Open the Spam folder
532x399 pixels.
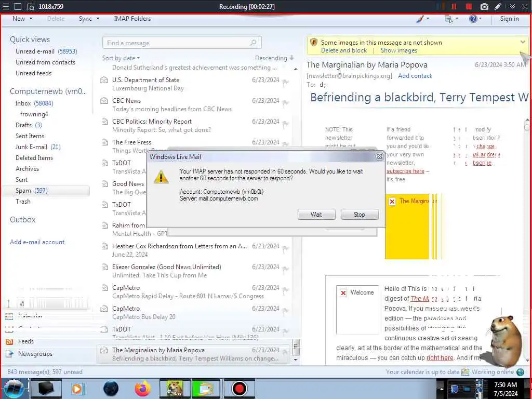coord(46,191)
